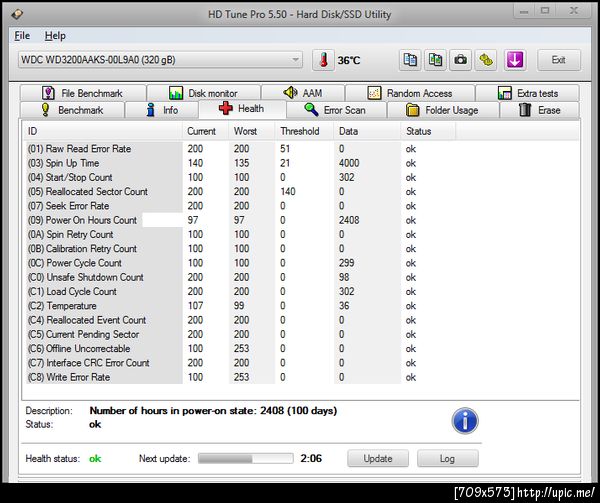Screen dimensions: 600x503
Task: Click the Exit button
Action: pyautogui.click(x=559, y=60)
